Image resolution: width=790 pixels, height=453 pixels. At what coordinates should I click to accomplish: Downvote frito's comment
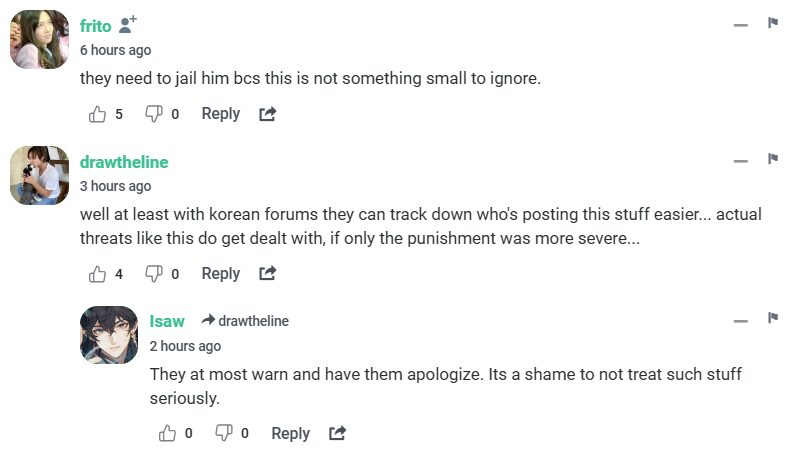click(x=154, y=114)
